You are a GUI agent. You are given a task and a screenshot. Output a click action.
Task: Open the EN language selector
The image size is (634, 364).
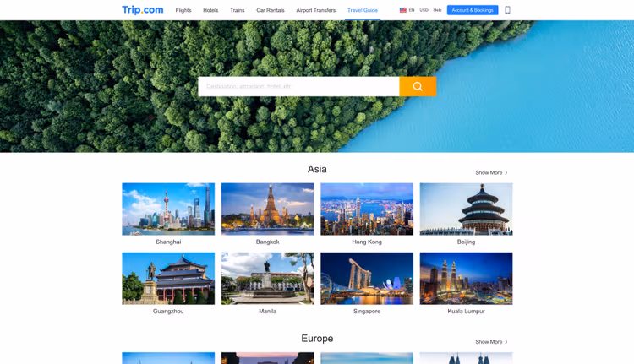[x=412, y=10]
